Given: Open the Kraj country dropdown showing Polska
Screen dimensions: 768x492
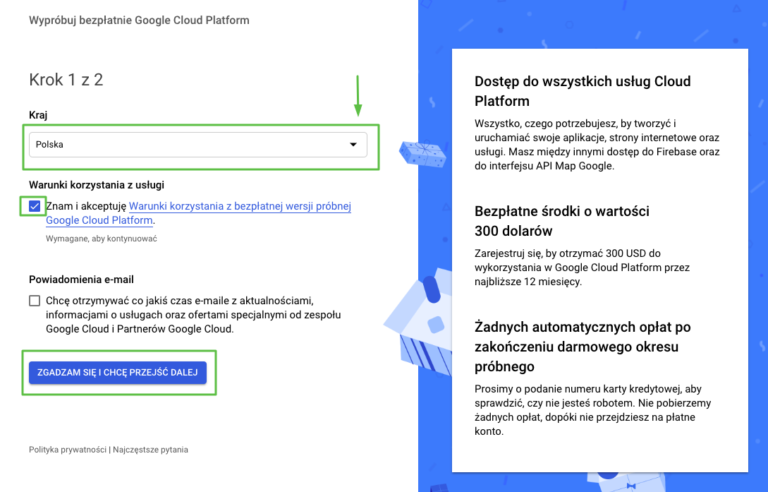Looking at the screenshot, I should click(x=190, y=145).
